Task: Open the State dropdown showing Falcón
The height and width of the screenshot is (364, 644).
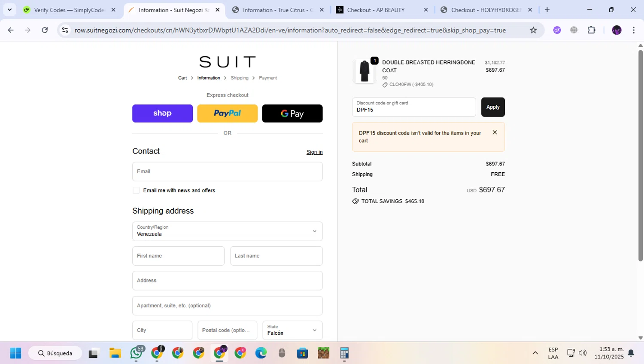Action: click(x=292, y=330)
